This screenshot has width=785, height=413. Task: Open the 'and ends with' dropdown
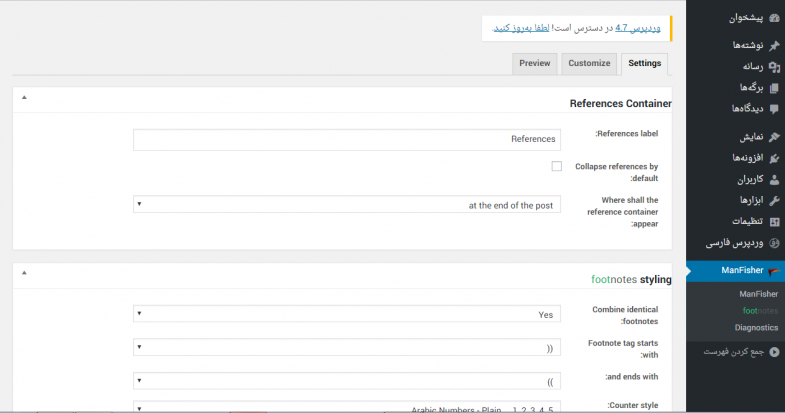pos(346,381)
